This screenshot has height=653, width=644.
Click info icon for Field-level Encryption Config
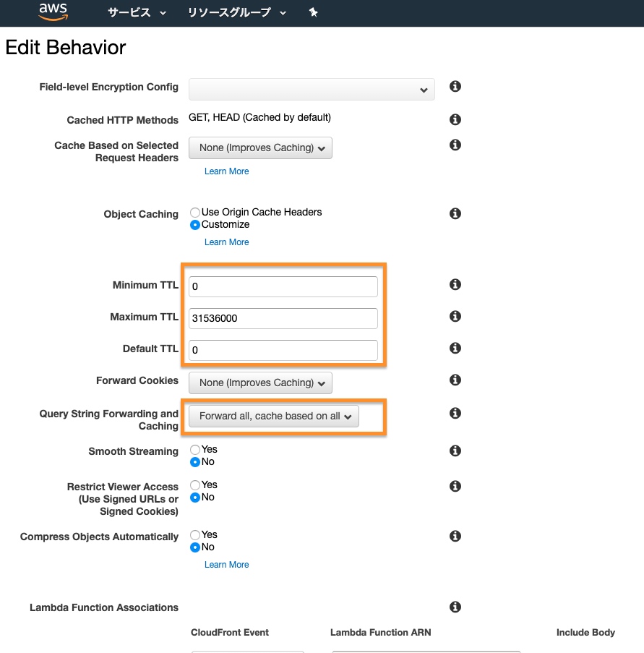(x=455, y=87)
